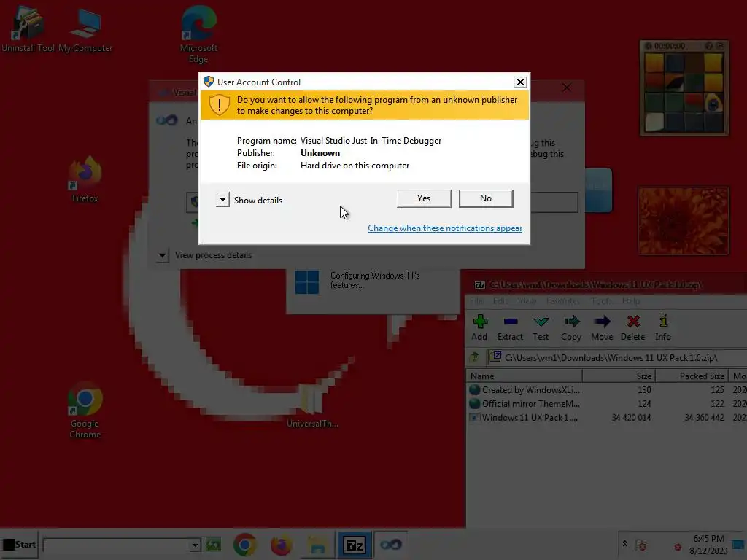Select the 'Created by WindowsXLi...' file row

point(606,389)
